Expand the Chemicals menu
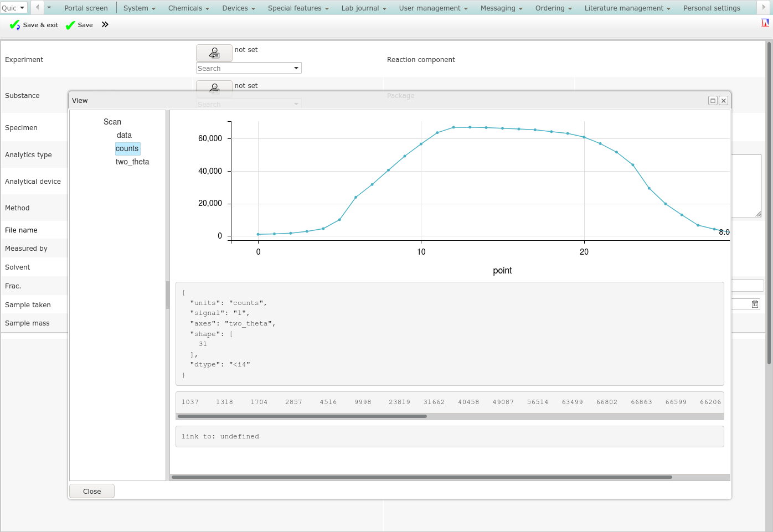 pos(188,8)
